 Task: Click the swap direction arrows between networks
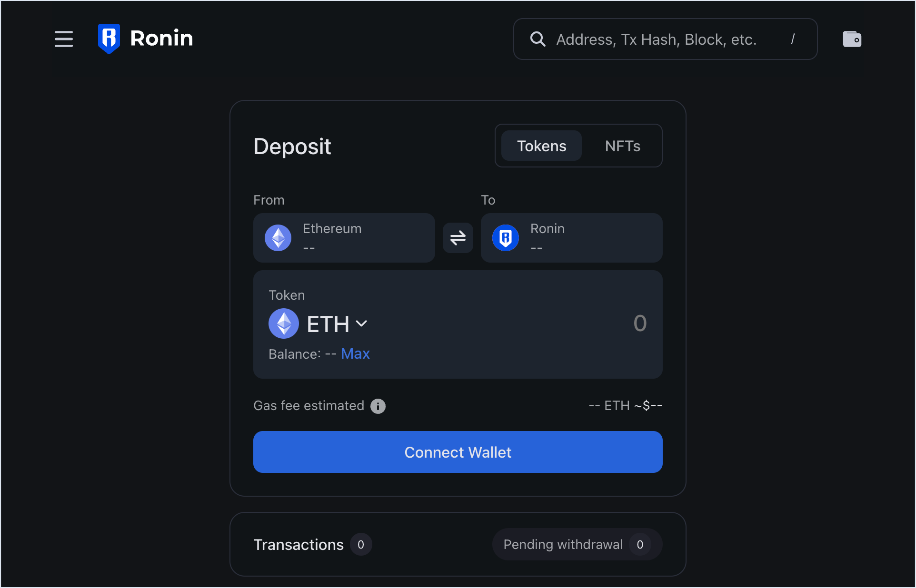457,238
